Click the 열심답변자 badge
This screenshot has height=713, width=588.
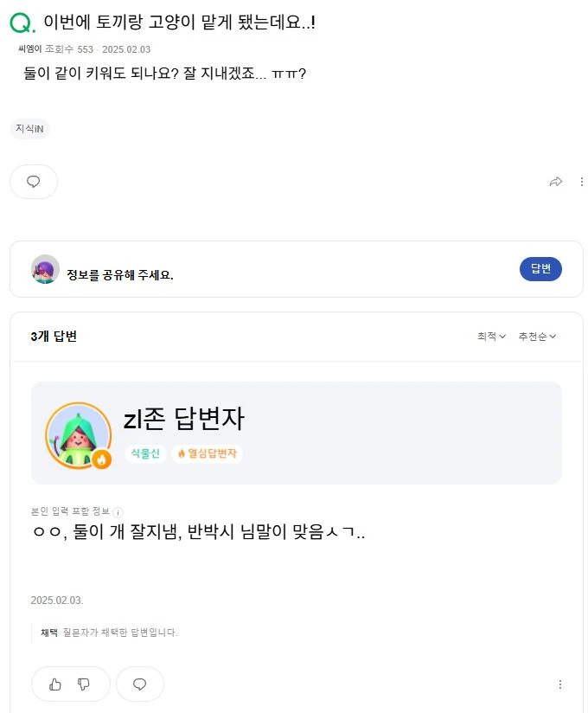tap(208, 453)
